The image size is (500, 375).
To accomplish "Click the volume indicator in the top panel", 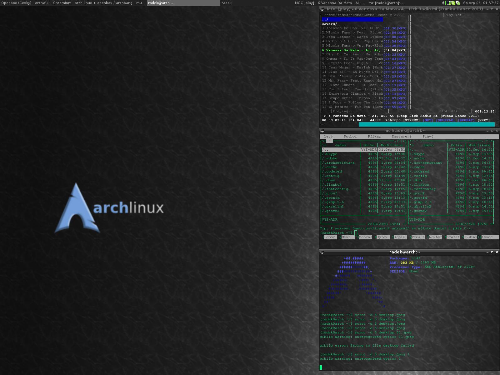I will [444, 3].
